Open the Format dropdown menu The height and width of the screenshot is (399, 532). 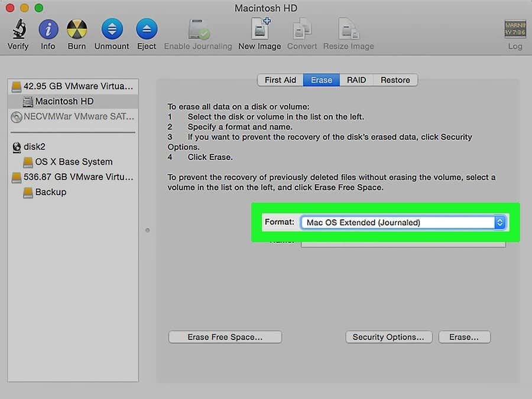403,223
